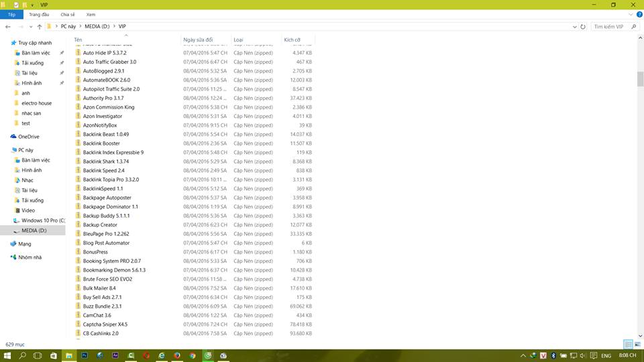Launch Photoshop from taskbar
The width and height of the screenshot is (644, 362).
(85, 355)
